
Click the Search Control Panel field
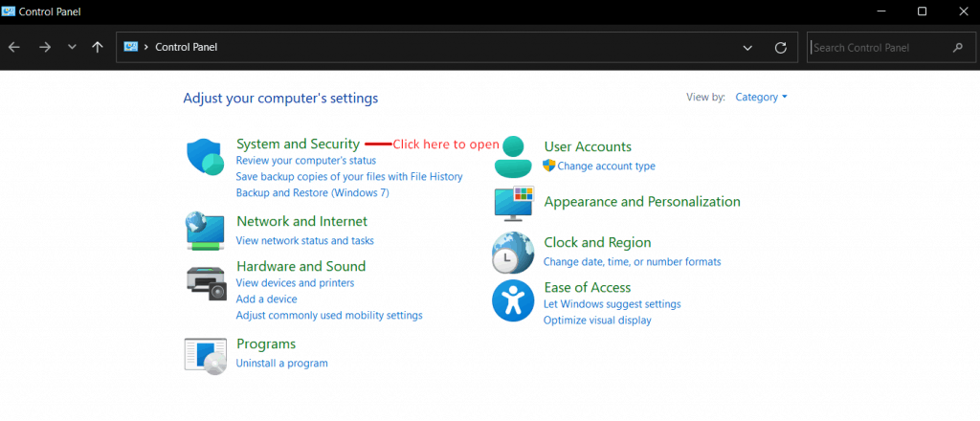[878, 47]
